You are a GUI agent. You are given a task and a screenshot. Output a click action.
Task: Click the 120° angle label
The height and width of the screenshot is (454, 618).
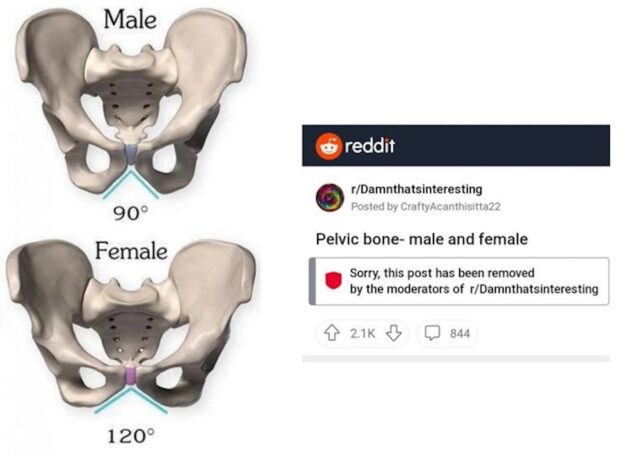[x=131, y=436]
